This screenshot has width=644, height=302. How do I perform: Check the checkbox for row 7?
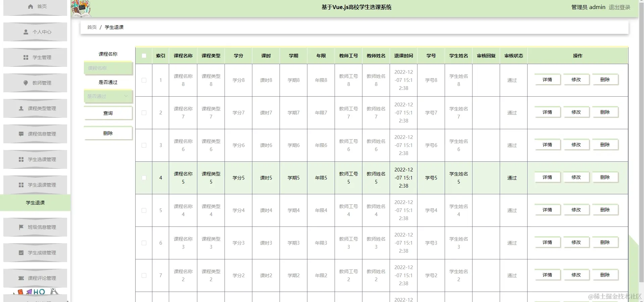(144, 275)
